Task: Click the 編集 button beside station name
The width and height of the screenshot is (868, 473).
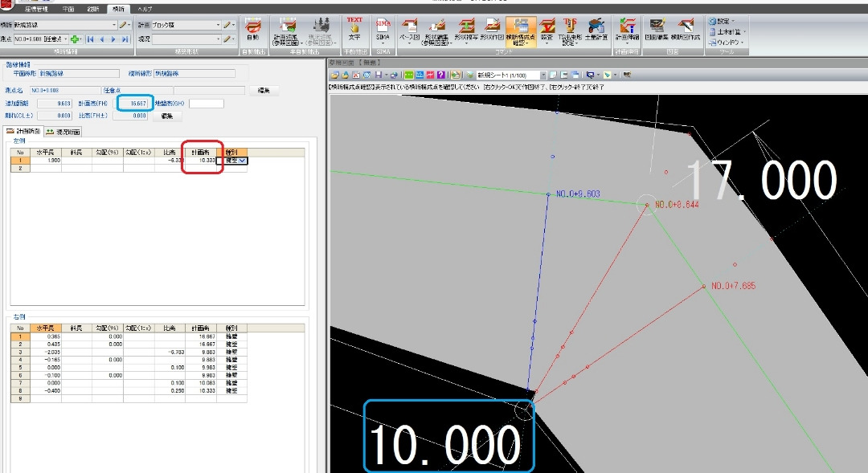Action: click(x=264, y=90)
